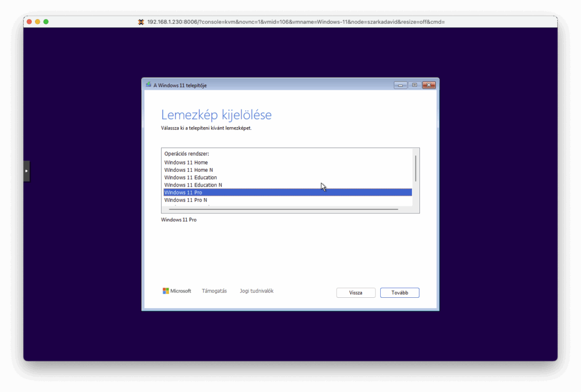
Task: Click the vertical scrollbar of OS list
Action: 416,168
